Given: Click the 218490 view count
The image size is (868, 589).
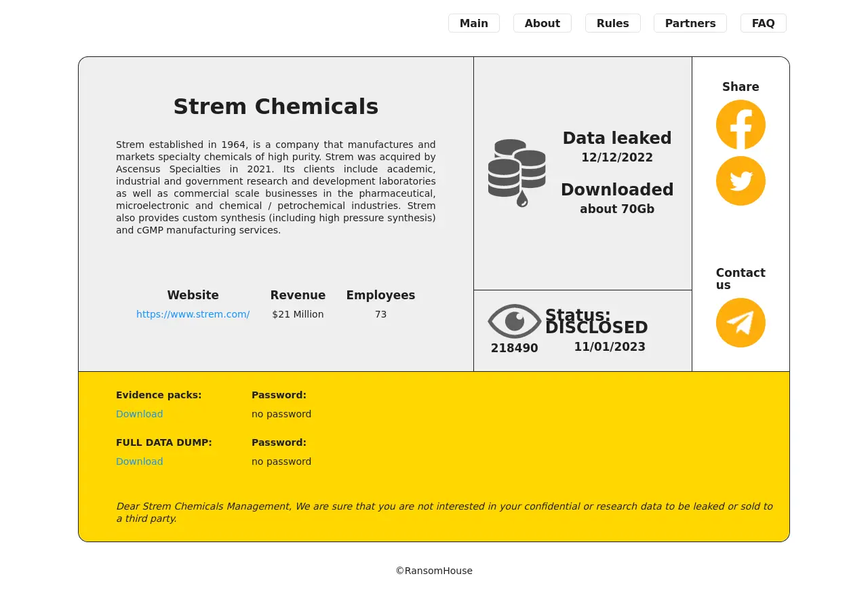Looking at the screenshot, I should coord(514,348).
